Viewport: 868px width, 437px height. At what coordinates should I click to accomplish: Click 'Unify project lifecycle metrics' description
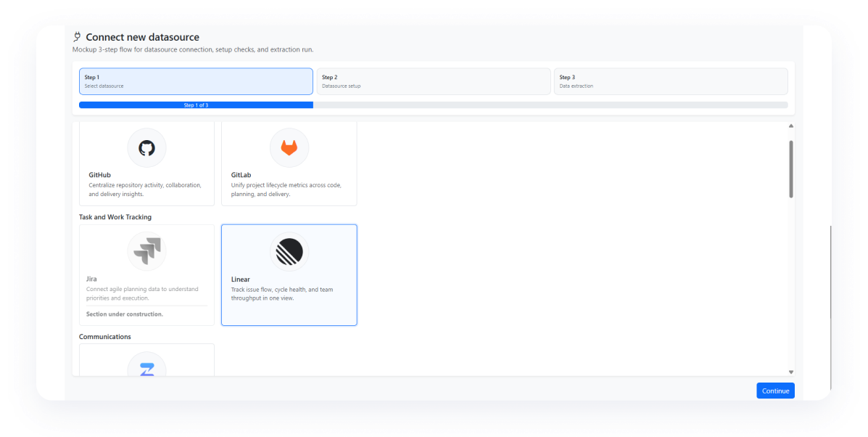pos(286,189)
